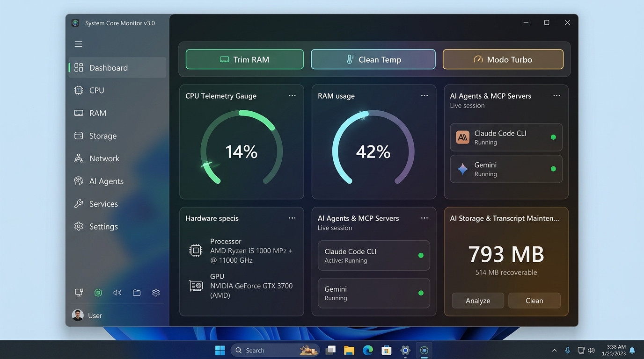Click the monitor display icon in sidebar footer

[x=79, y=293]
